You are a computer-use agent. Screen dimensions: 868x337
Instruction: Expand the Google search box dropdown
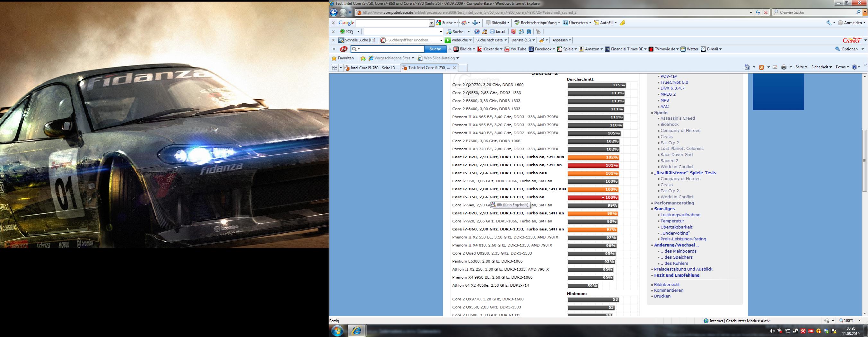tap(431, 23)
